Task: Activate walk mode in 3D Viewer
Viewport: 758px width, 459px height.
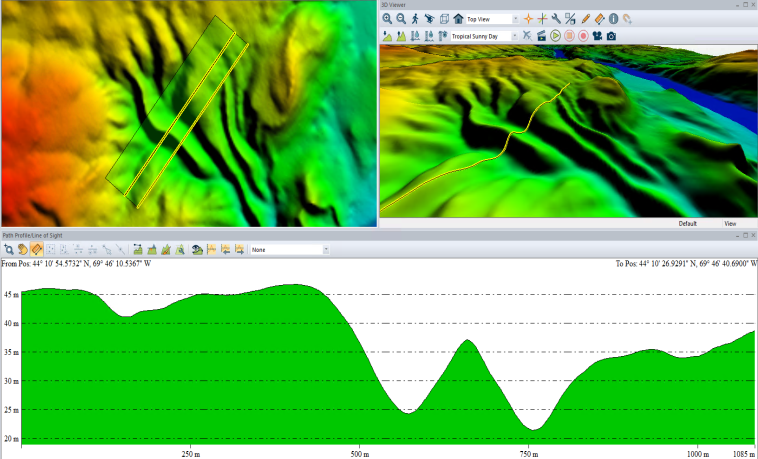Action: click(x=415, y=18)
